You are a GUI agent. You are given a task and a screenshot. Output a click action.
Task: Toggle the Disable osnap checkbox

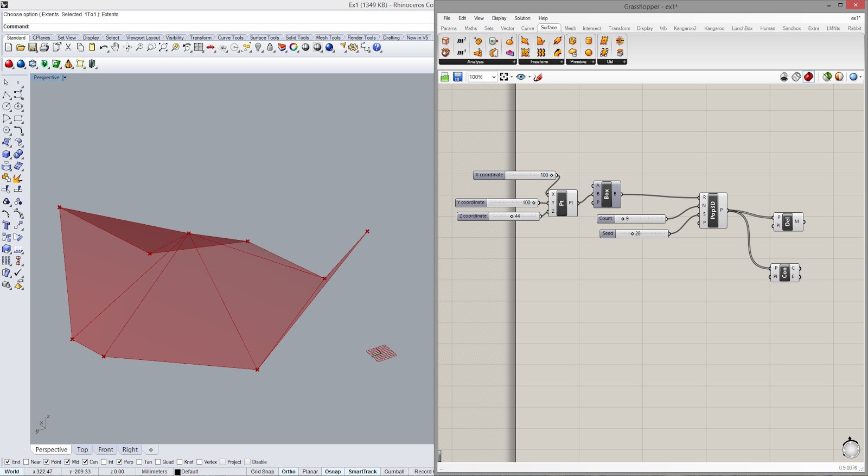(247, 462)
